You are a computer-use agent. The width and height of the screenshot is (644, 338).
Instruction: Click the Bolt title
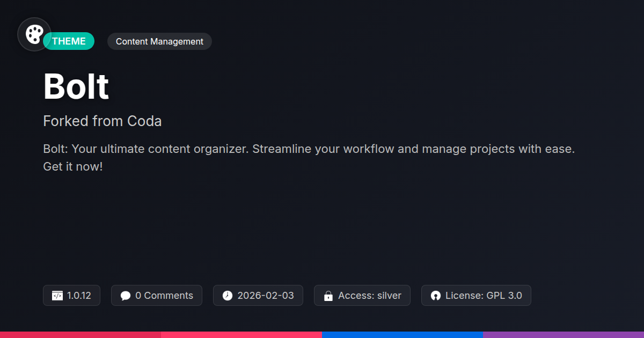pyautogui.click(x=76, y=86)
